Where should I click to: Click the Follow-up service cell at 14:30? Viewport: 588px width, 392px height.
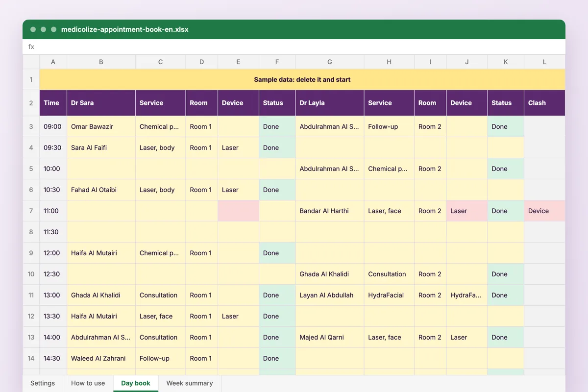(x=161, y=358)
